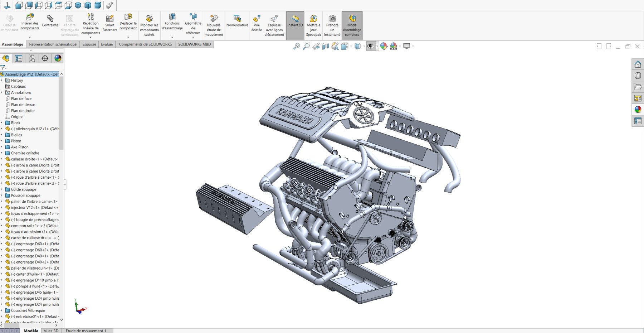Select the Etude de mouvement 1 tab
This screenshot has width=644, height=333.
click(x=86, y=330)
